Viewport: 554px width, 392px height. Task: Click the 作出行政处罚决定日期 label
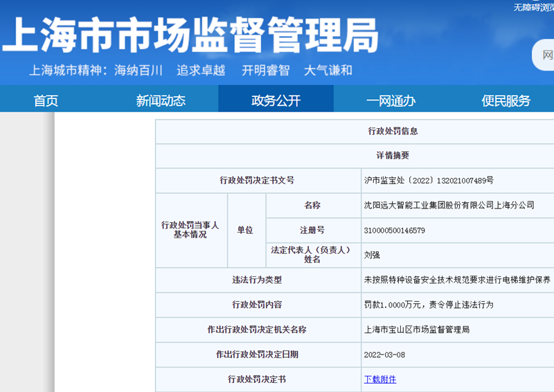(257, 355)
